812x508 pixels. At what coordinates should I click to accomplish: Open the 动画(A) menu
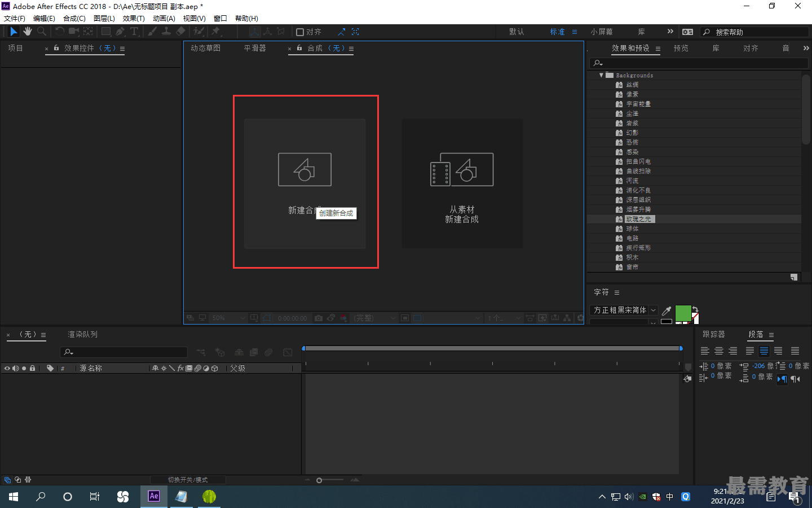[x=164, y=18]
